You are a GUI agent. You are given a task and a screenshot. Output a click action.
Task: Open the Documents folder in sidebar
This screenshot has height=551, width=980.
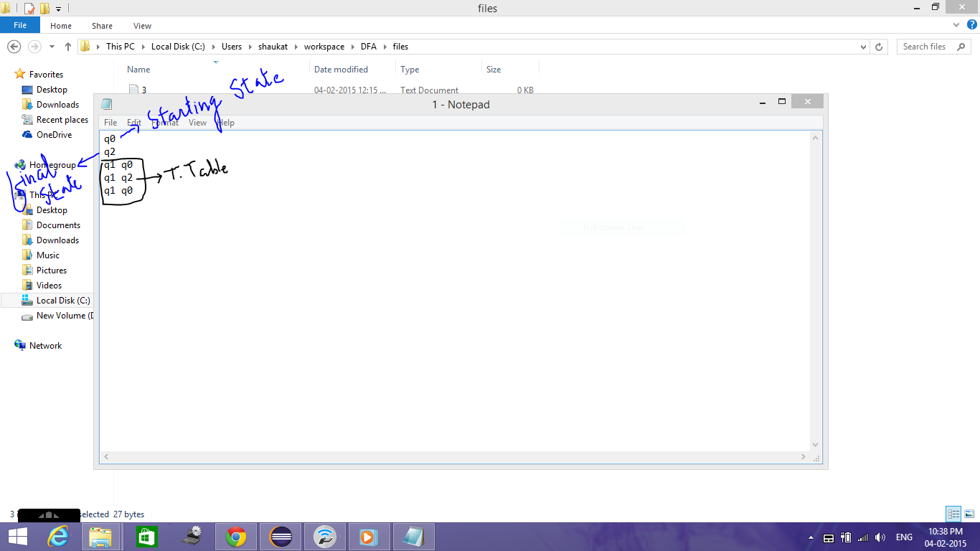click(56, 225)
